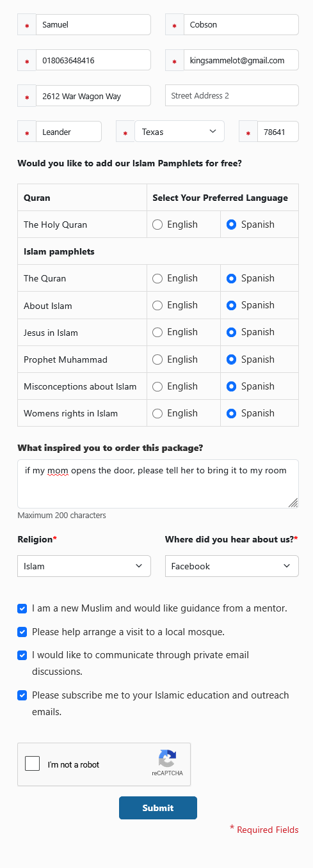
Task: Select English for Jesus in Islam pamphlet
Action: [x=157, y=332]
